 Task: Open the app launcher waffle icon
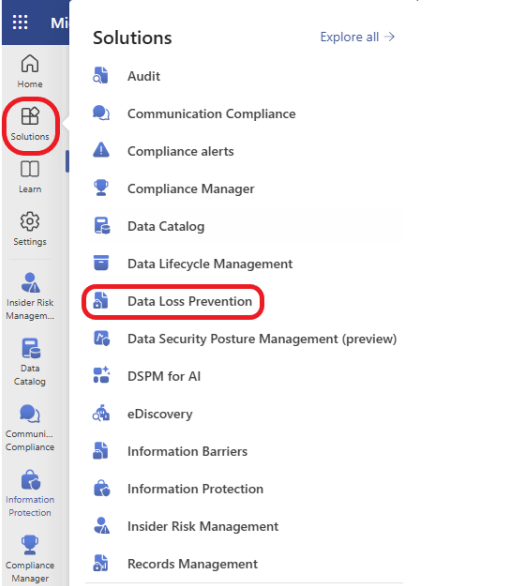coord(20,22)
